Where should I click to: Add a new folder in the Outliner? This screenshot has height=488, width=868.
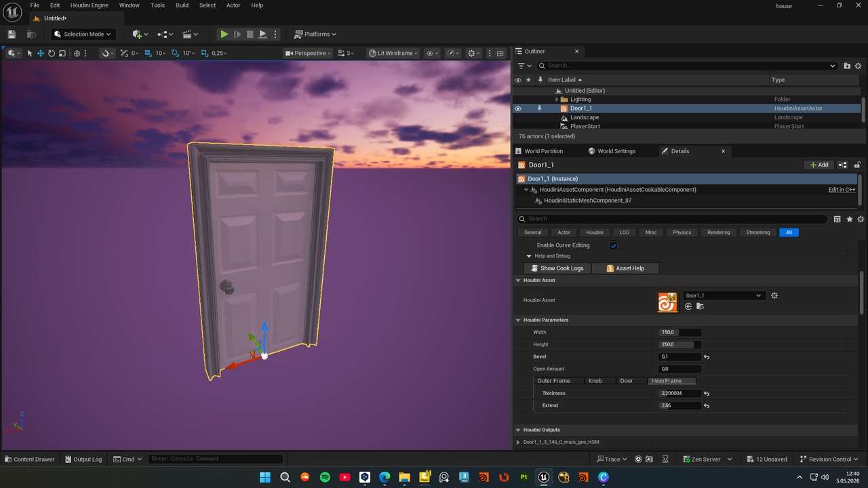(x=847, y=66)
